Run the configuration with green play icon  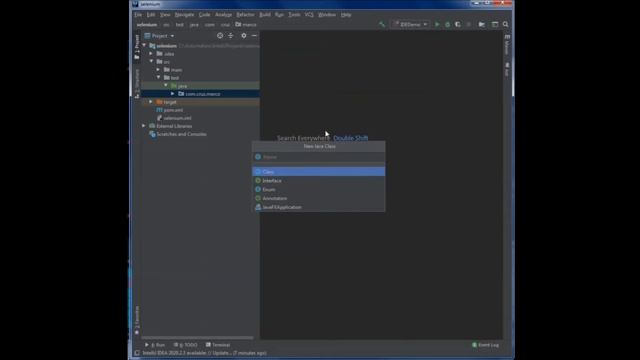coord(437,24)
